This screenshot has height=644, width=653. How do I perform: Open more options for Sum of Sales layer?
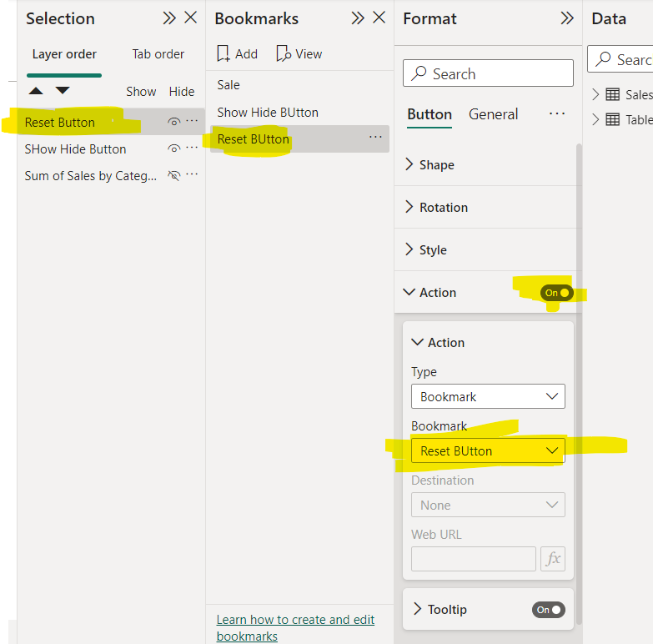click(x=192, y=174)
